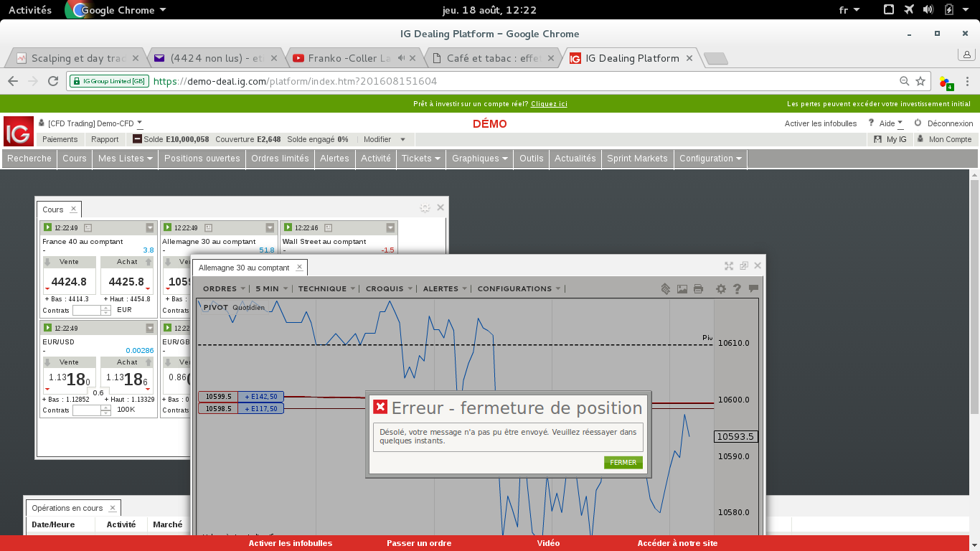Click the France 40 green play icon
The width and height of the screenshot is (980, 551).
(x=47, y=227)
